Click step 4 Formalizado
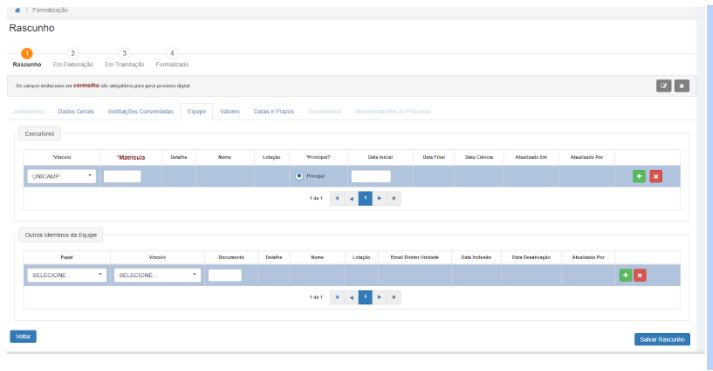 [x=172, y=58]
